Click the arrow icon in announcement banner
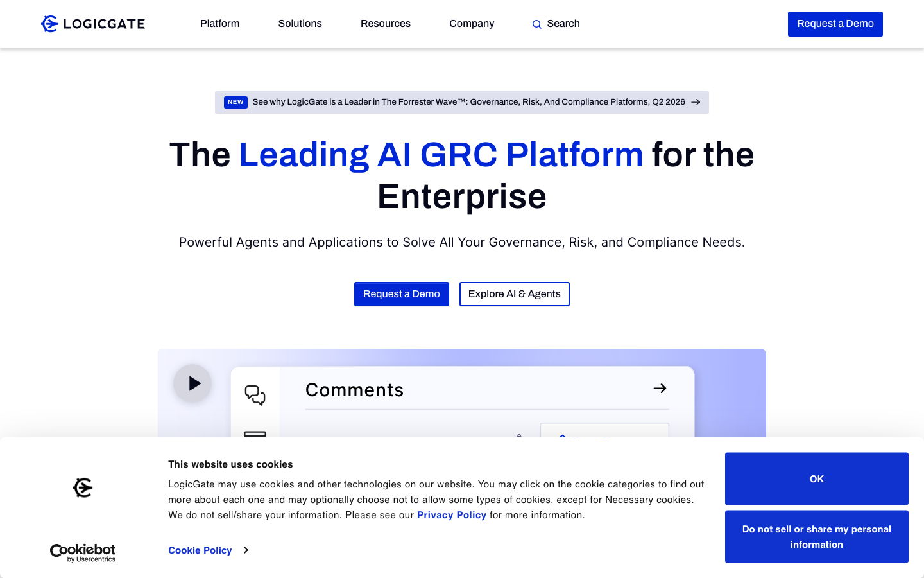 click(696, 102)
